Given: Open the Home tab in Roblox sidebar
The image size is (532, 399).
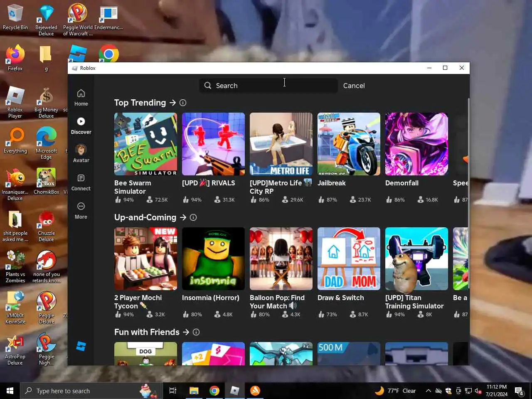Looking at the screenshot, I should 81,98.
